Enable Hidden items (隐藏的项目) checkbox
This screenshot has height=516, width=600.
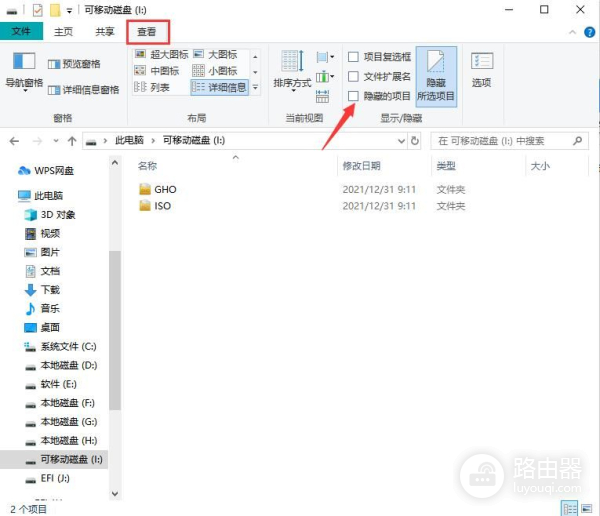353,96
